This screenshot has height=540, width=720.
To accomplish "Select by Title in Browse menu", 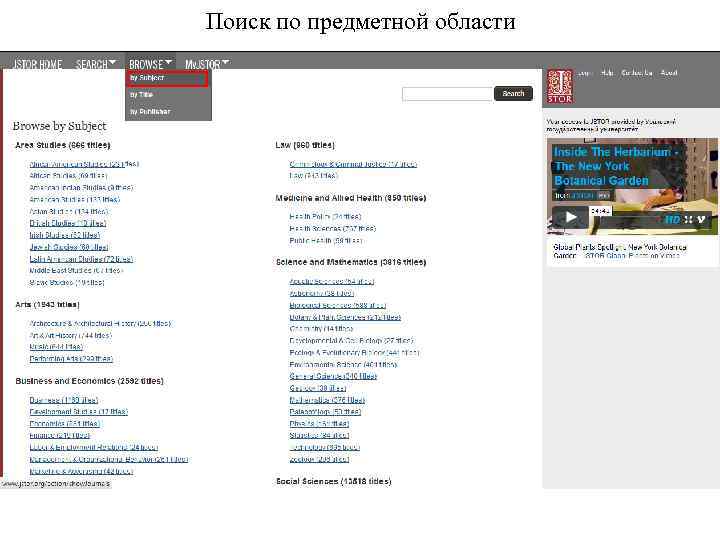I will click(141, 95).
